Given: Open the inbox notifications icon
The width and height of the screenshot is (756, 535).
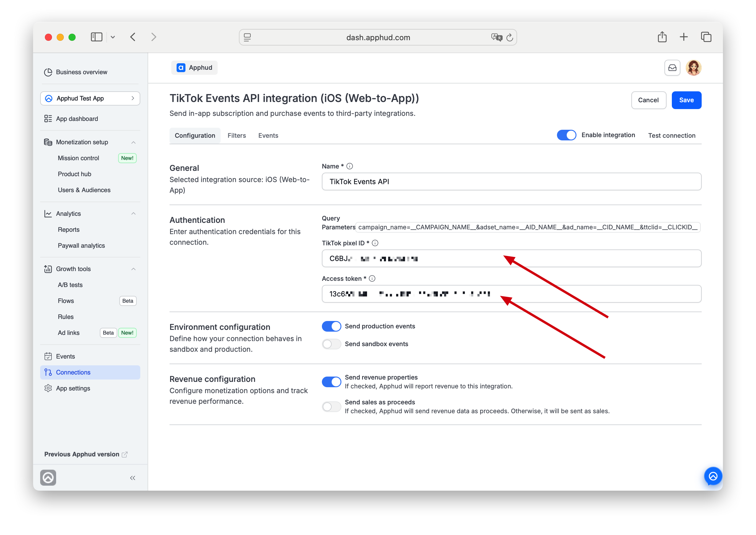Looking at the screenshot, I should [672, 68].
